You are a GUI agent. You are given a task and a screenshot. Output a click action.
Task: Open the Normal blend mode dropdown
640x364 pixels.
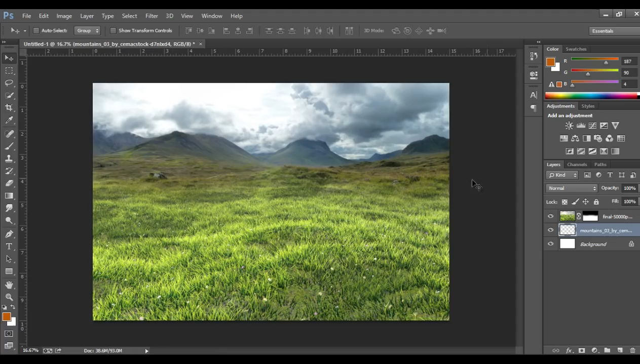pos(572,188)
